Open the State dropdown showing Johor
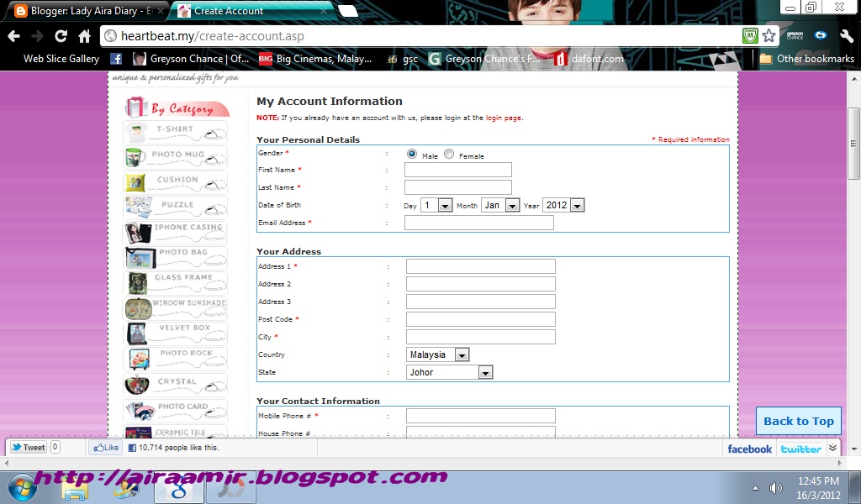Screen dimensions: 861x504 (x=450, y=372)
